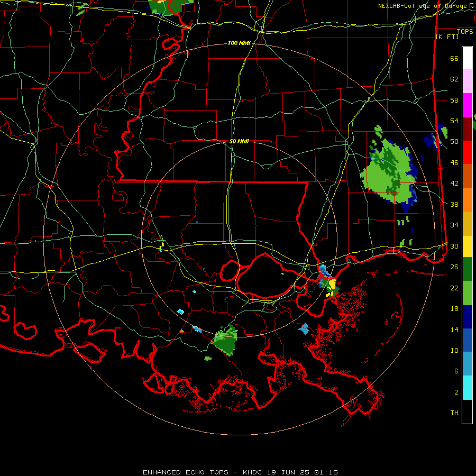Click the '2' legend value

click(x=456, y=392)
